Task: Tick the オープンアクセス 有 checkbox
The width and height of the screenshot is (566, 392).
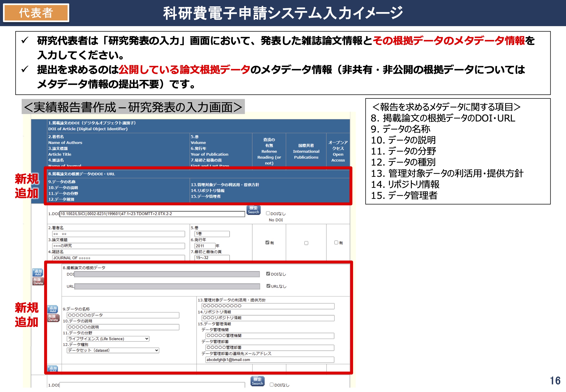Action: [x=336, y=242]
